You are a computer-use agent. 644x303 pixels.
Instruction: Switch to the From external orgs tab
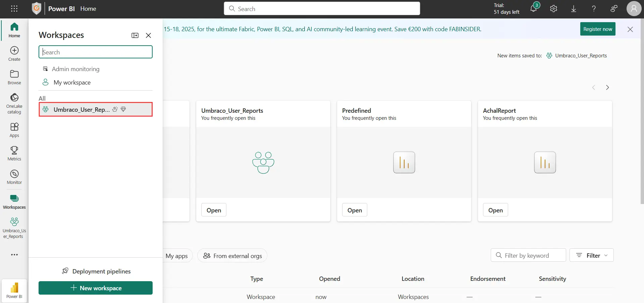point(232,256)
